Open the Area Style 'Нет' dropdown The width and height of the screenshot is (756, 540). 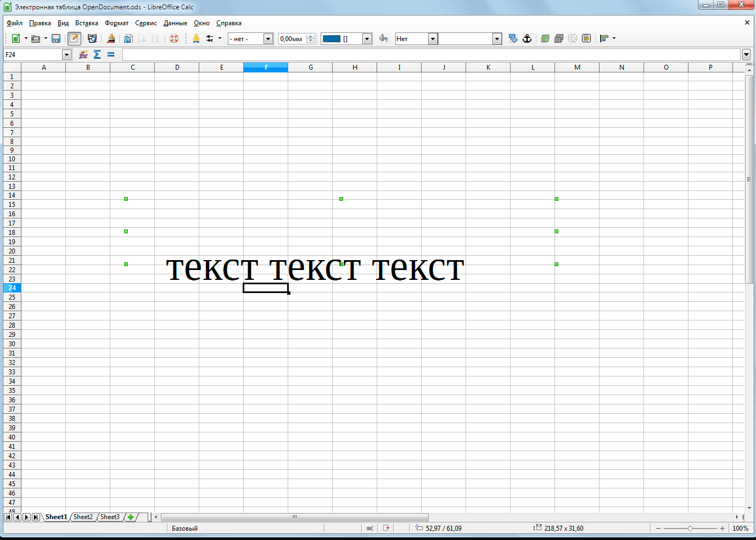(433, 38)
